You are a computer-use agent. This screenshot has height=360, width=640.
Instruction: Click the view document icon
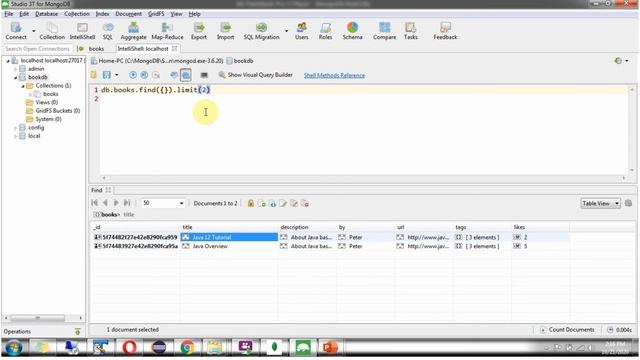point(272,203)
